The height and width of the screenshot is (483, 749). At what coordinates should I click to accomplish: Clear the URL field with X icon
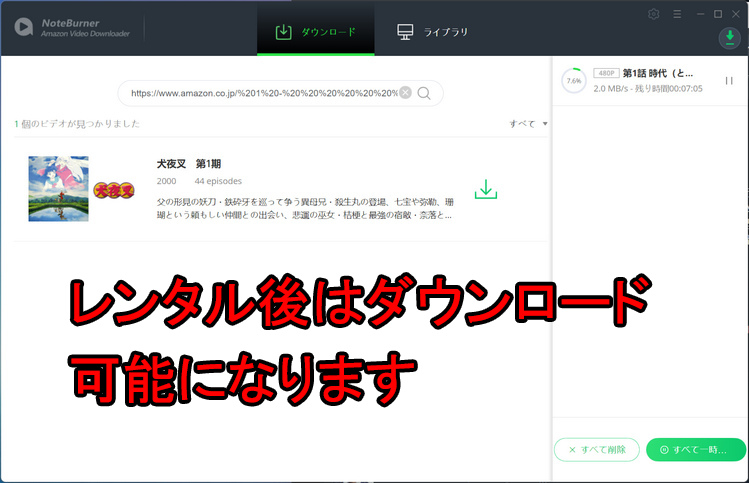point(405,93)
